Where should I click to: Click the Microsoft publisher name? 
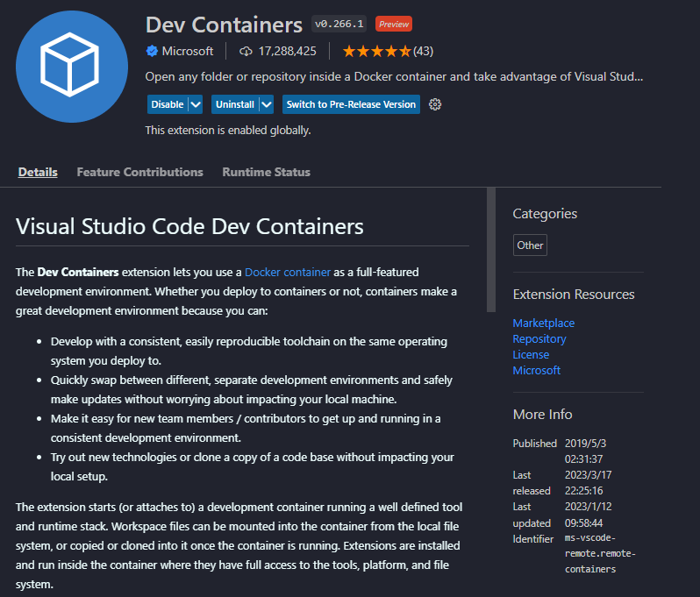188,52
